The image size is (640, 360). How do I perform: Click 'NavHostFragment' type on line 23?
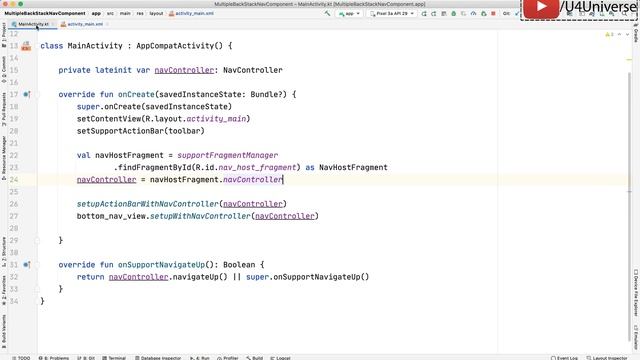(x=353, y=167)
